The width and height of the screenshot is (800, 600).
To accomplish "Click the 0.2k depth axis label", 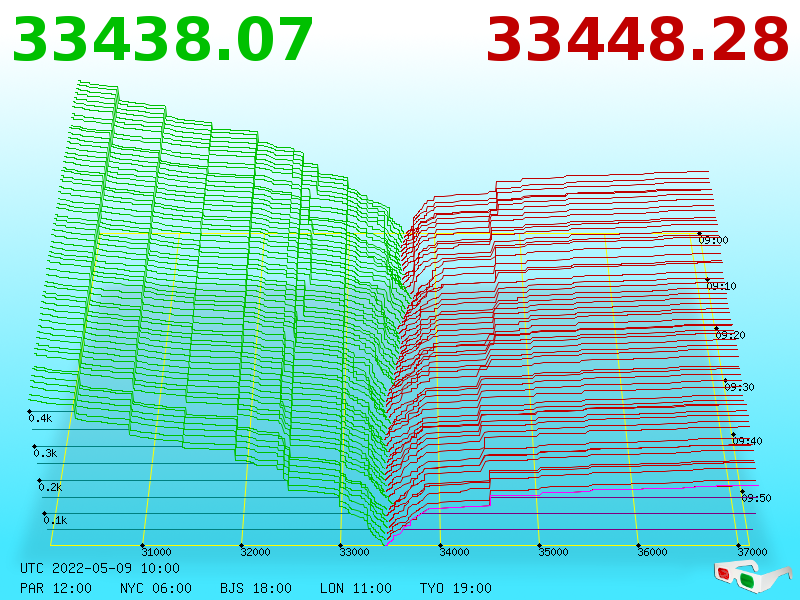I will (x=50, y=487).
